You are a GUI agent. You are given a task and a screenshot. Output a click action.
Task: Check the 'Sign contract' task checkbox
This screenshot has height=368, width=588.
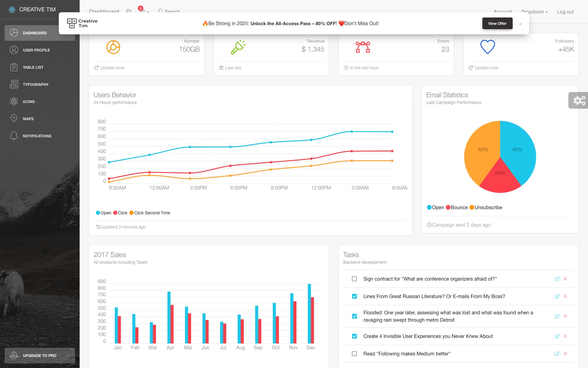tap(354, 279)
